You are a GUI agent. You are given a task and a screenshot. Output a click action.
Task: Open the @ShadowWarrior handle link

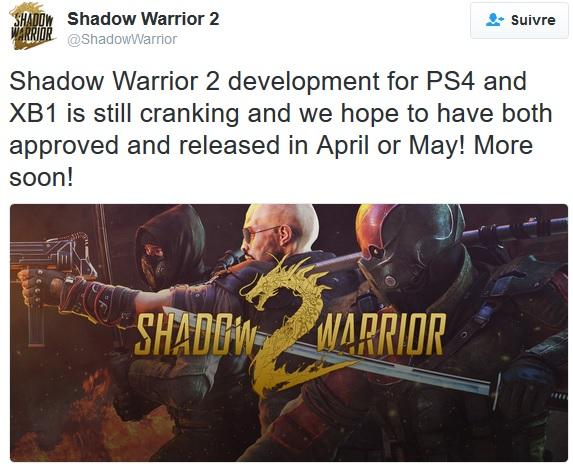122,39
